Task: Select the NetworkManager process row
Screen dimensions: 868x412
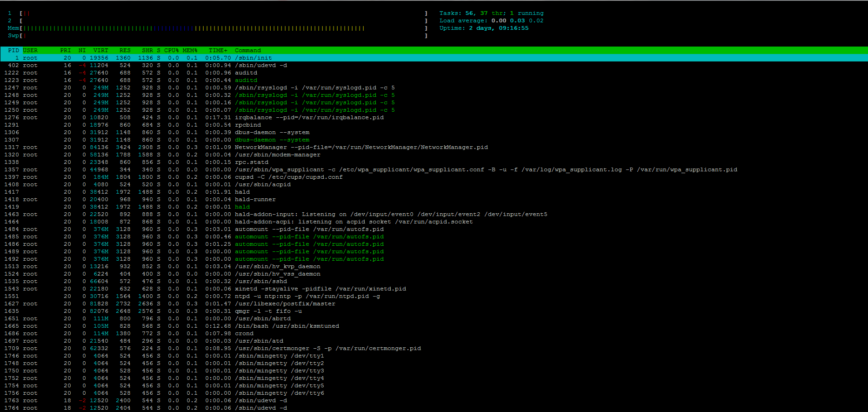Action: click(x=434, y=147)
